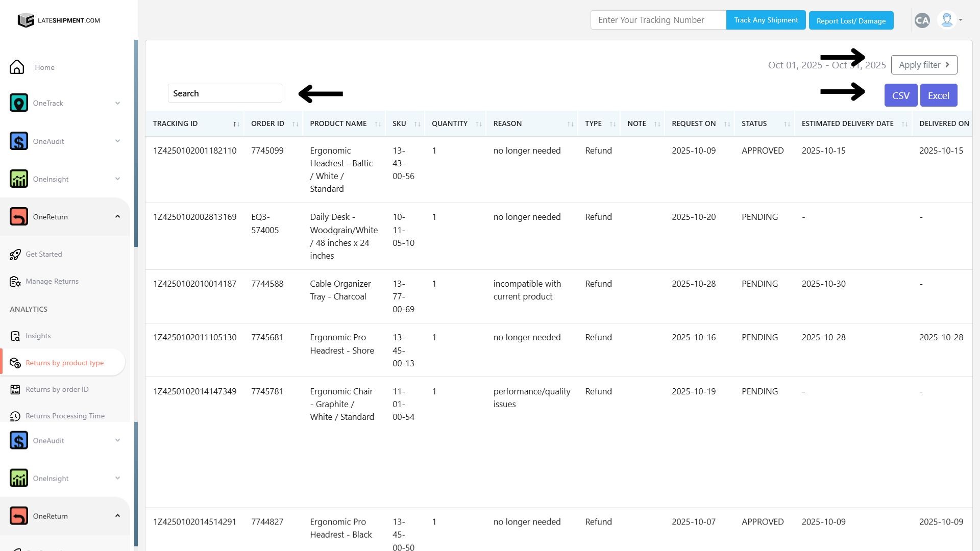Click the Insights magnifier icon
The image size is (980, 551).
15,336
